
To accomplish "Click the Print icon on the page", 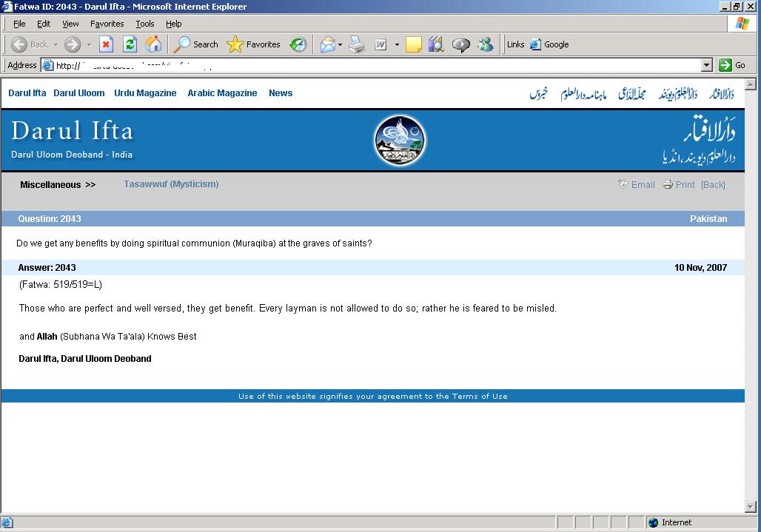I will point(668,184).
